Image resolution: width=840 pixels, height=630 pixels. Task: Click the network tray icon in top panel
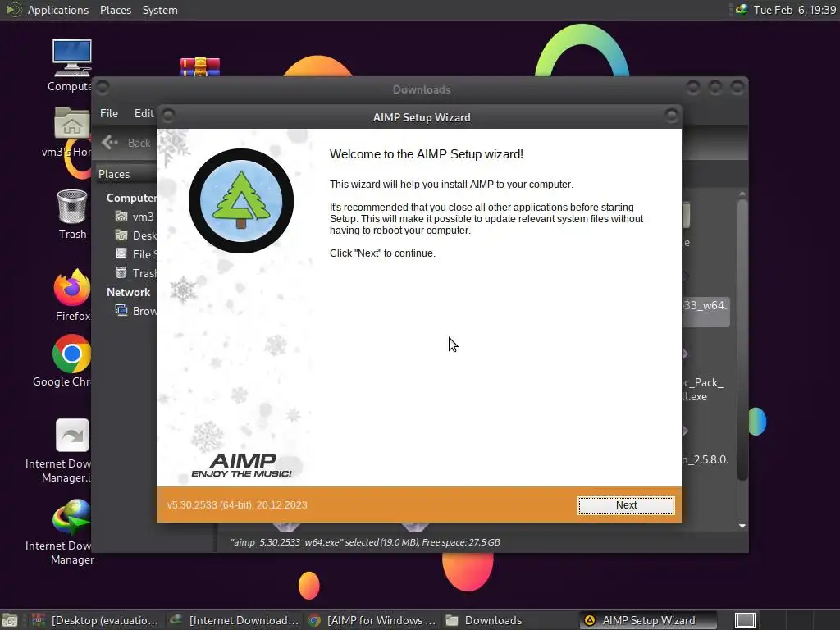point(742,10)
